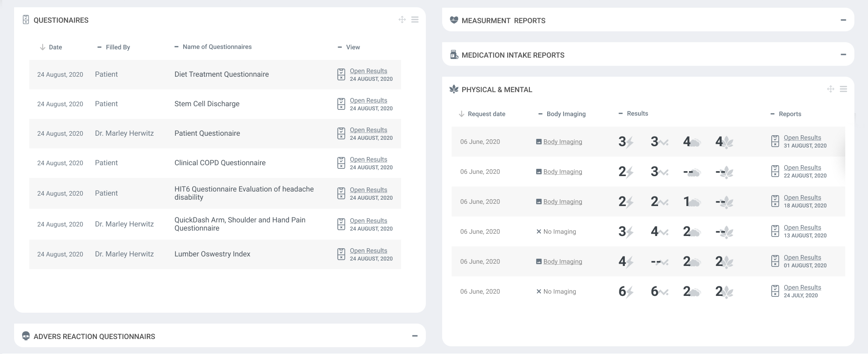Click report icon for 18 August, 2020 results
This screenshot has width=868, height=354.
click(775, 201)
